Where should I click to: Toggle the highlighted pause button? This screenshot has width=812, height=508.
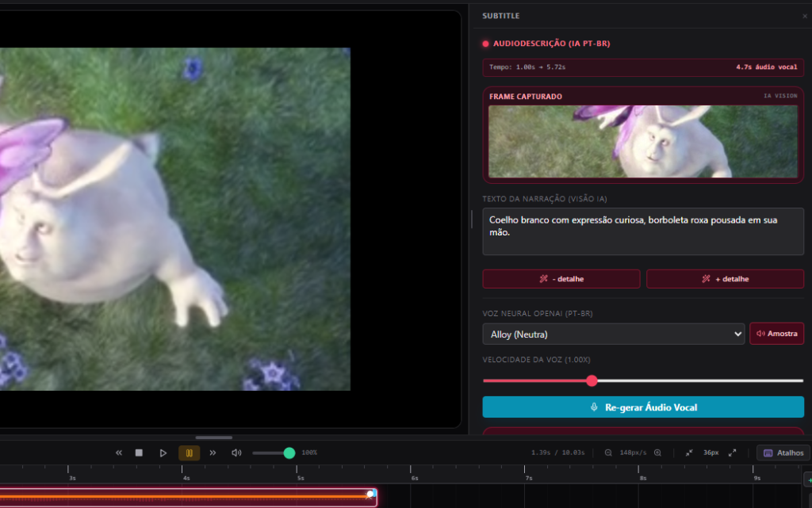click(x=189, y=453)
